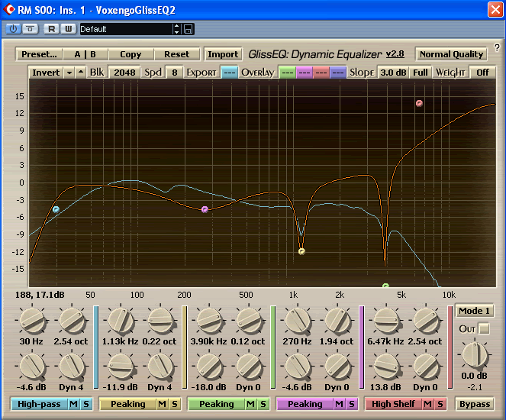The height and width of the screenshot is (420, 506).
Task: Solo the High-pass band (S)
Action: pyautogui.click(x=86, y=404)
